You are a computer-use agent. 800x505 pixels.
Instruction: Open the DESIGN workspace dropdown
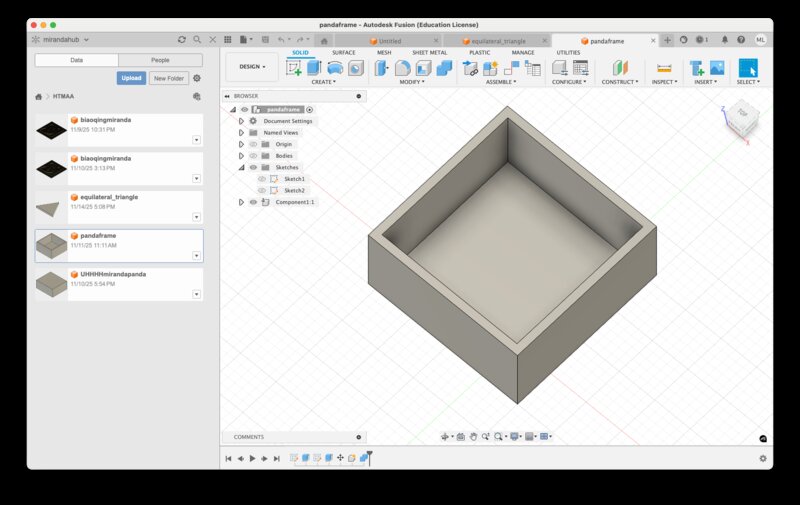(251, 67)
